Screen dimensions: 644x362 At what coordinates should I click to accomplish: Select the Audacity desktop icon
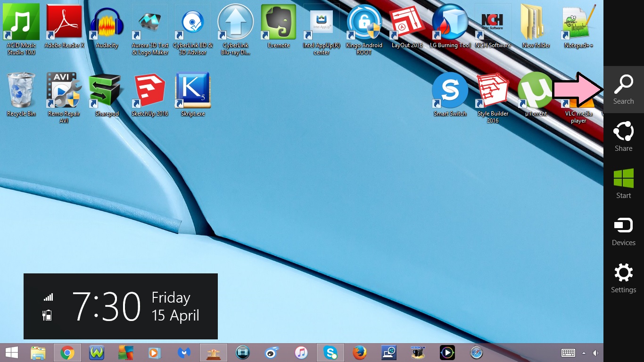[107, 26]
